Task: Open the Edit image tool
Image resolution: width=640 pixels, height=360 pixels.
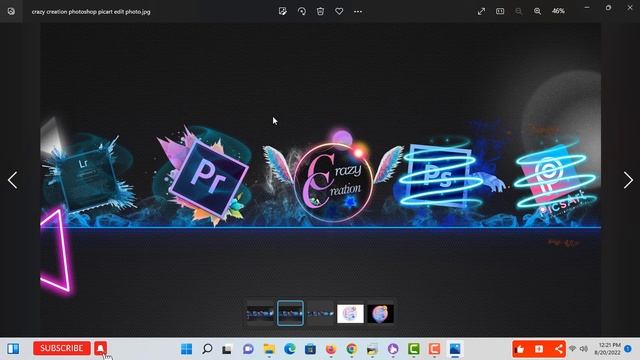Action: point(282,11)
